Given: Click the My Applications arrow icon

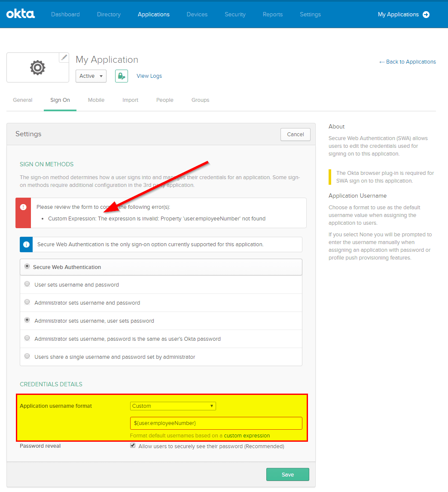Looking at the screenshot, I should [426, 15].
